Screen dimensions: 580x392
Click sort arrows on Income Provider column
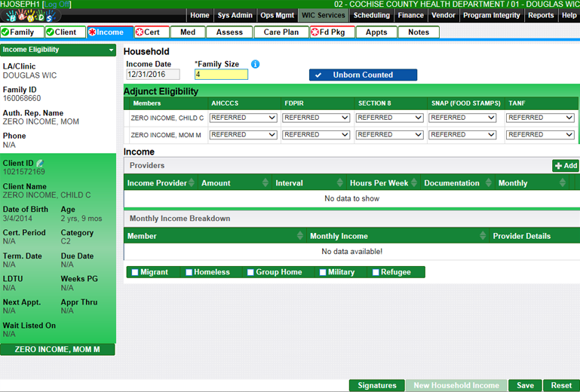point(192,183)
